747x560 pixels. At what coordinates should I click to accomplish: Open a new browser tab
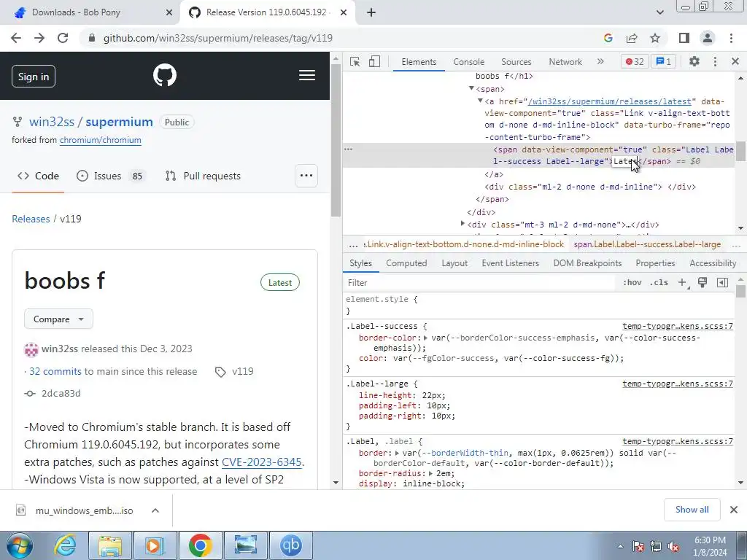tap(371, 12)
